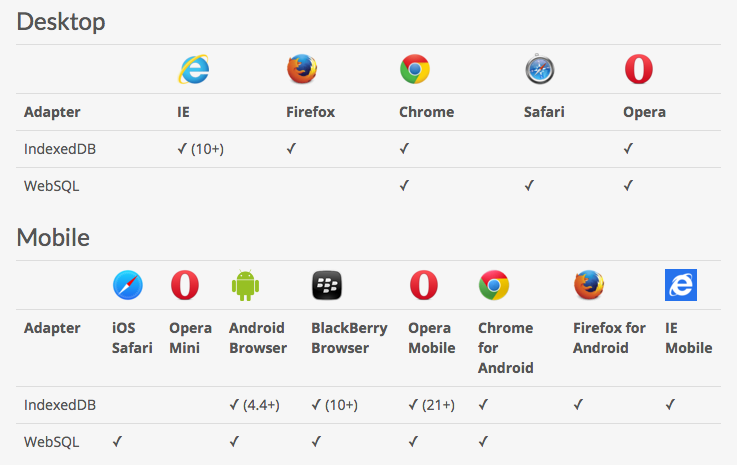Click the Opera Mobile (21+) IndexedDB cell

point(431,405)
